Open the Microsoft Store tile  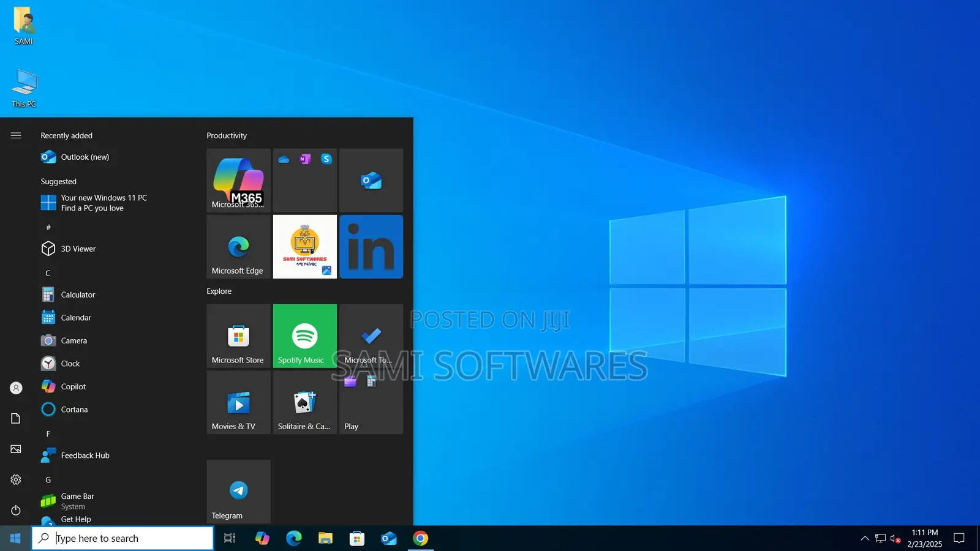tap(238, 336)
